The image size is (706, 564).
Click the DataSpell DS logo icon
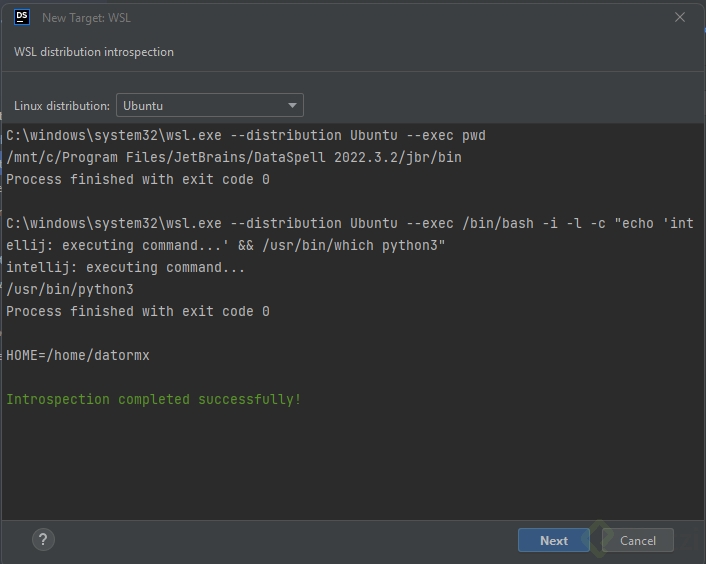(x=22, y=18)
